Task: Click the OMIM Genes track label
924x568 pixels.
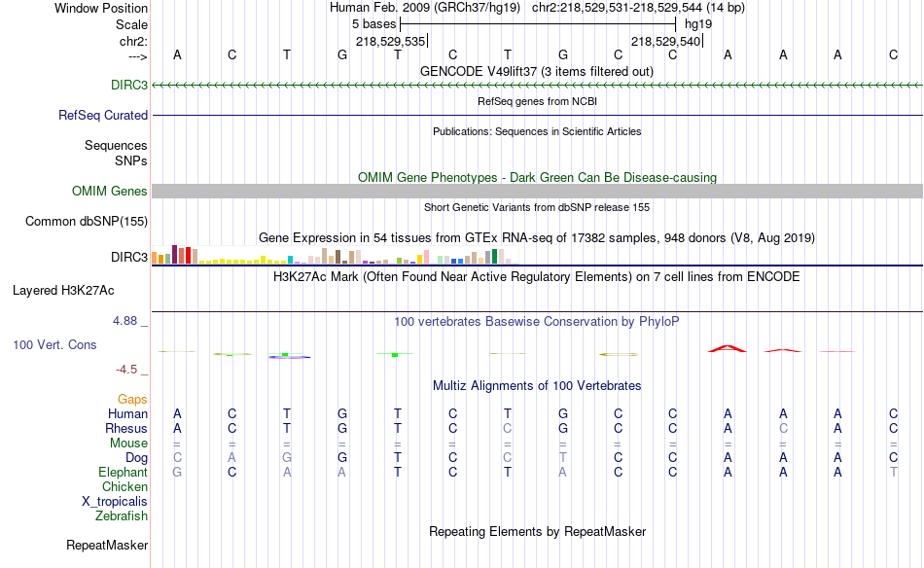Action: tap(109, 191)
